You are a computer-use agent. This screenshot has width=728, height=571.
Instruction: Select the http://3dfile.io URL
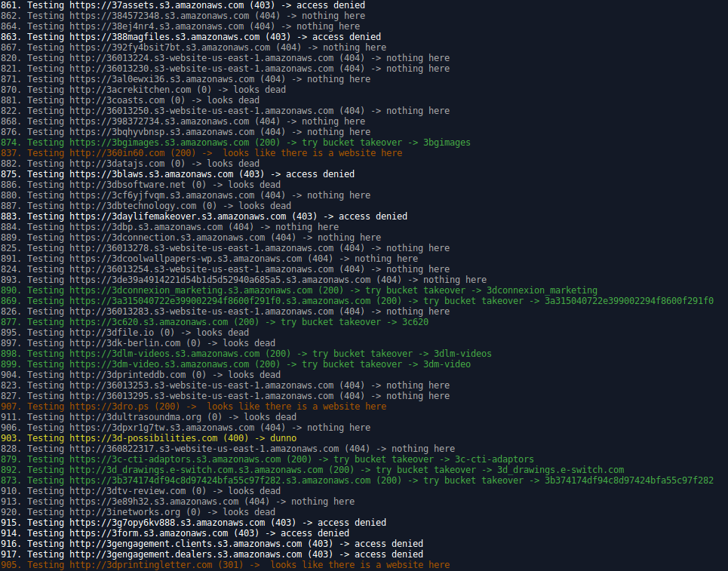112,333
